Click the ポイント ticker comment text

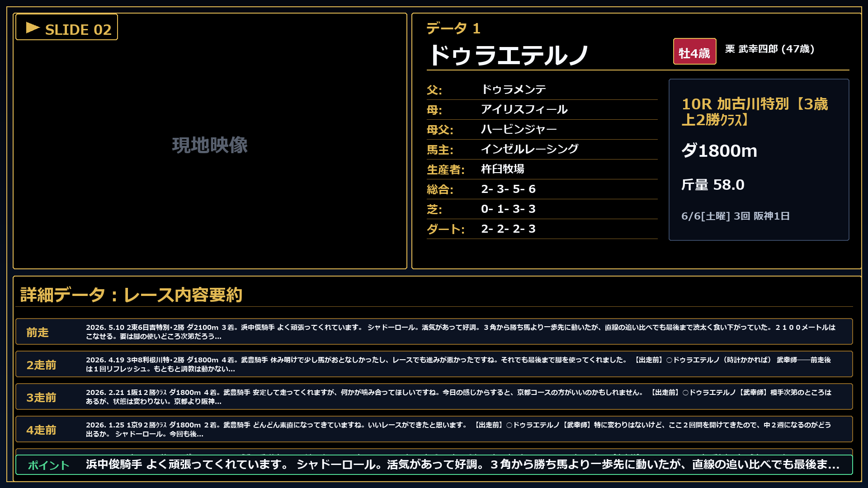462,465
